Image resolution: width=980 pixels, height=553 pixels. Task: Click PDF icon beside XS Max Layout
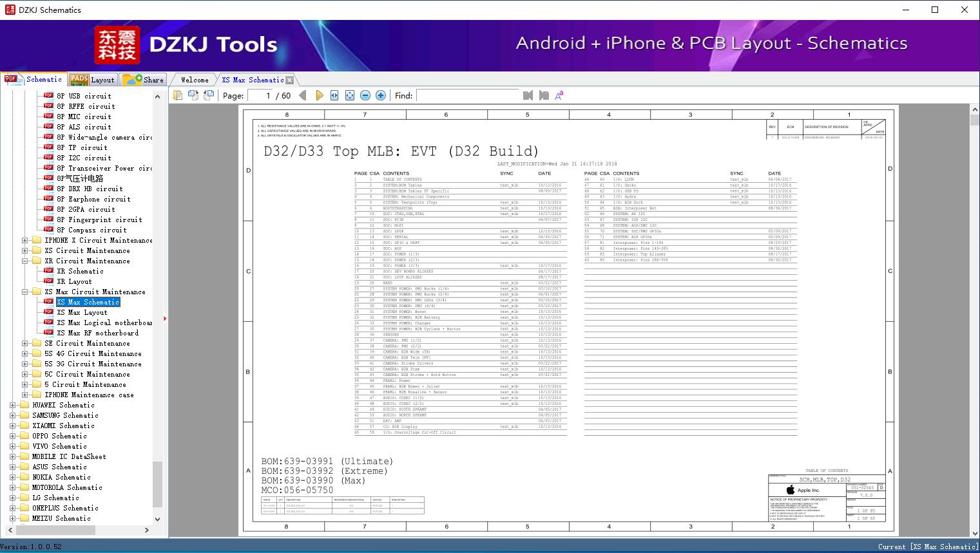[48, 312]
